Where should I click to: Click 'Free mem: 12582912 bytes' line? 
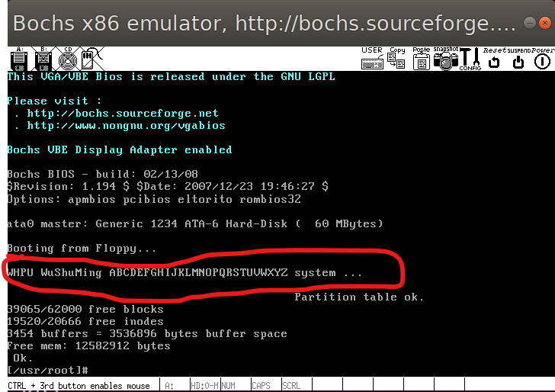pos(89,345)
